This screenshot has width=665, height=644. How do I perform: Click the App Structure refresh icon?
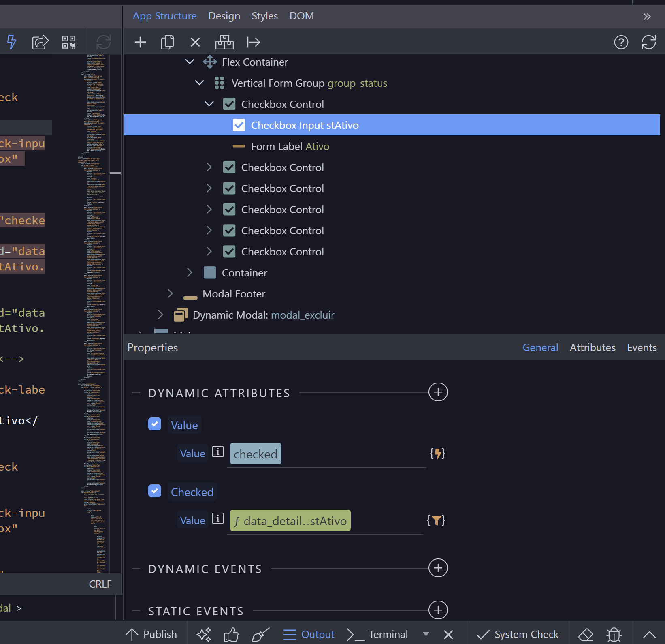(648, 42)
